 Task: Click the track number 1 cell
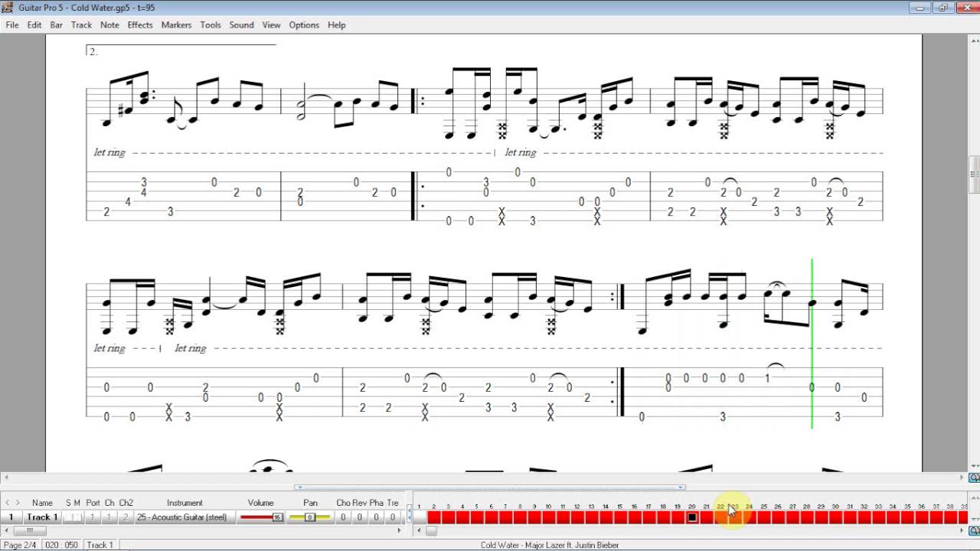(11, 517)
